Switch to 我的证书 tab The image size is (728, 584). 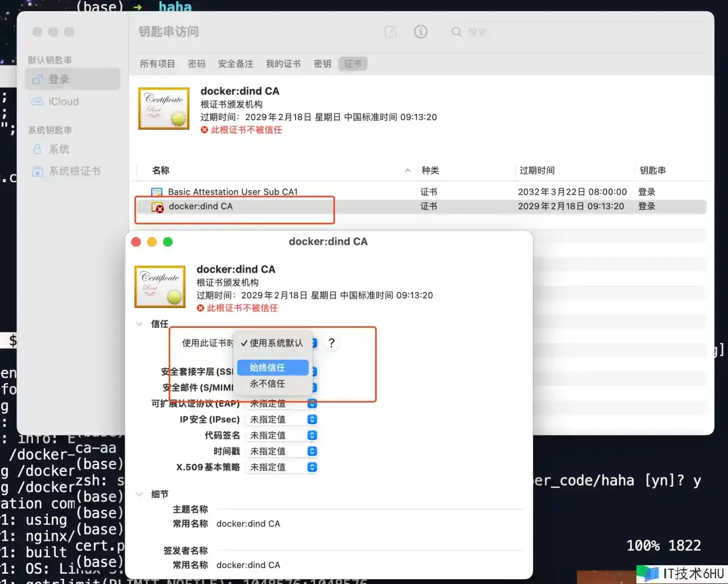click(283, 64)
